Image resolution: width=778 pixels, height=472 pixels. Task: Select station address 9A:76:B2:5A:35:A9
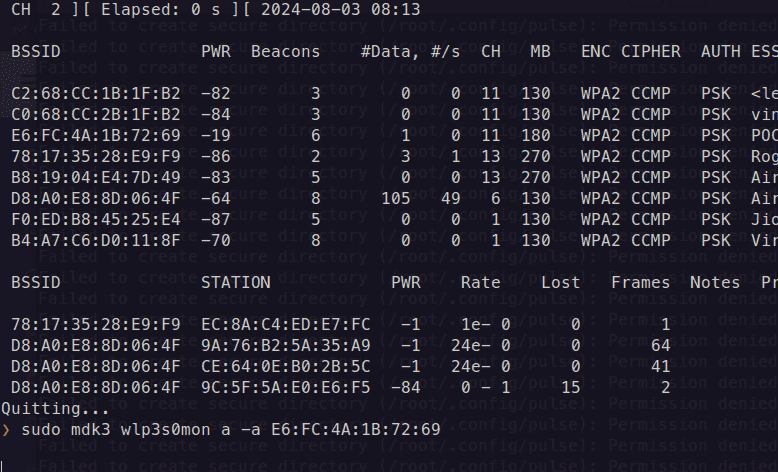pos(286,345)
